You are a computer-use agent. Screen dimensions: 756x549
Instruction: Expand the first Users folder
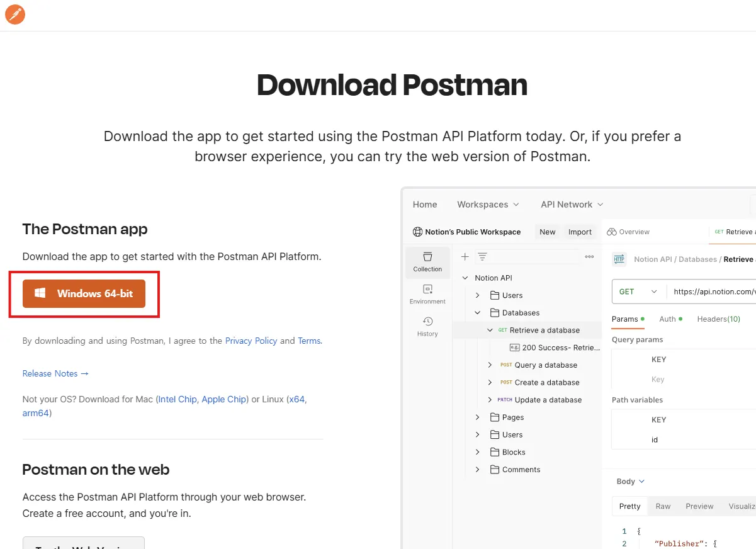point(478,295)
